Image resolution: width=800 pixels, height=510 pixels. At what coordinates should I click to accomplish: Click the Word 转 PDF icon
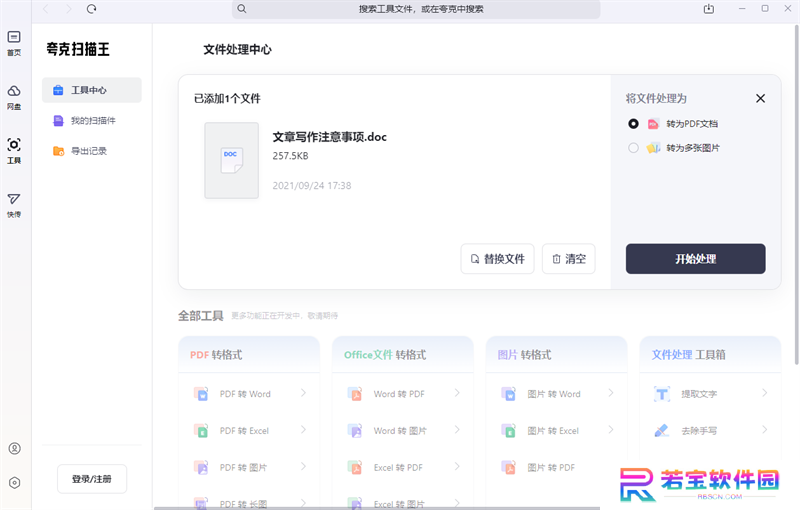coord(355,394)
